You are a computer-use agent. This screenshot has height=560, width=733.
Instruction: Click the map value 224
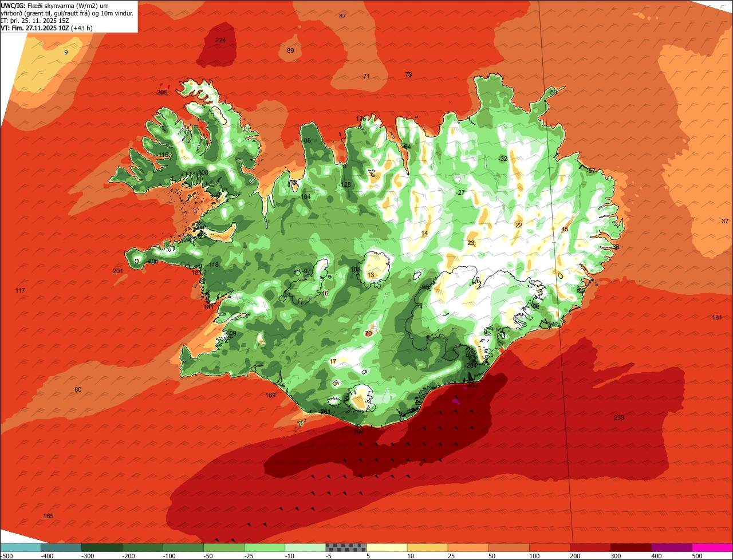click(x=220, y=40)
